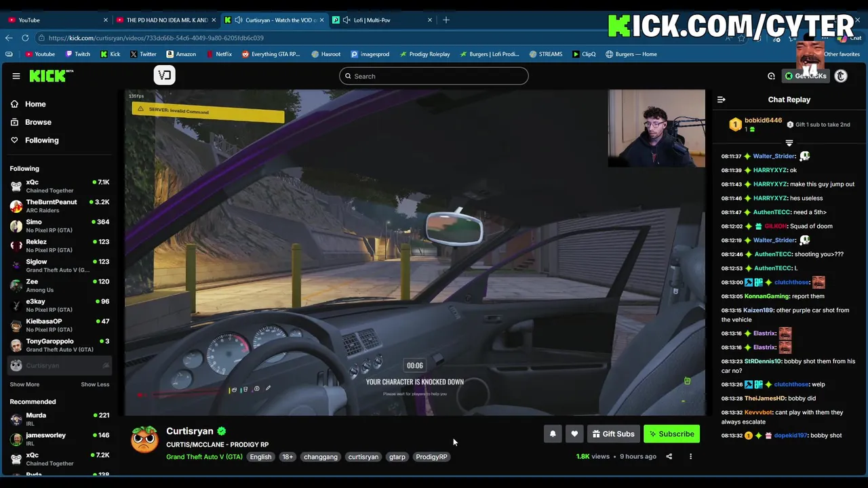Open the Hasroot bookmark
The width and height of the screenshot is (868, 488).
click(326, 54)
